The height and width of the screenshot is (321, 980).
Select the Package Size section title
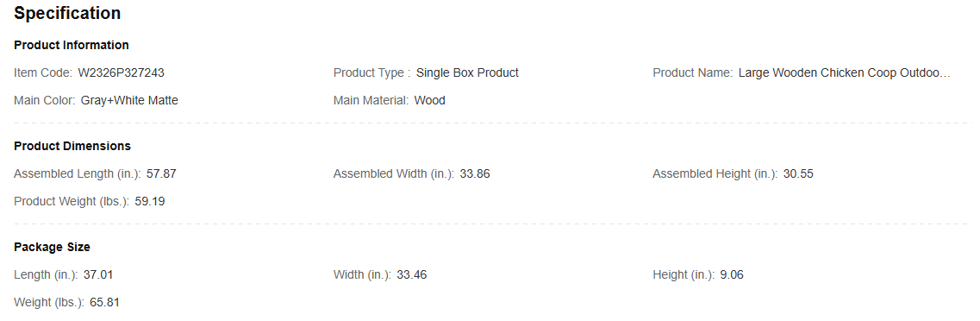tap(52, 247)
